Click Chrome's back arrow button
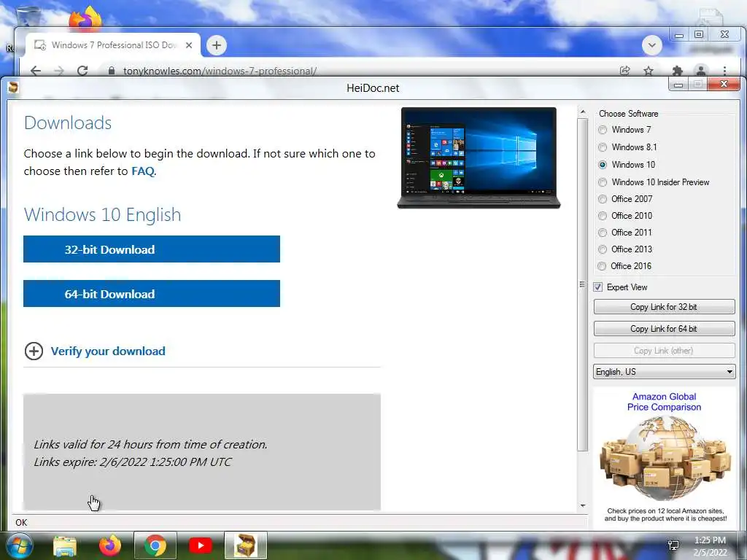 click(36, 71)
